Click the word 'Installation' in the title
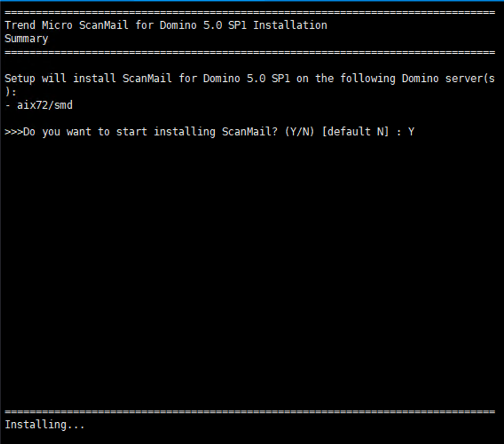Screen dimensions: 504x444 click(x=290, y=25)
